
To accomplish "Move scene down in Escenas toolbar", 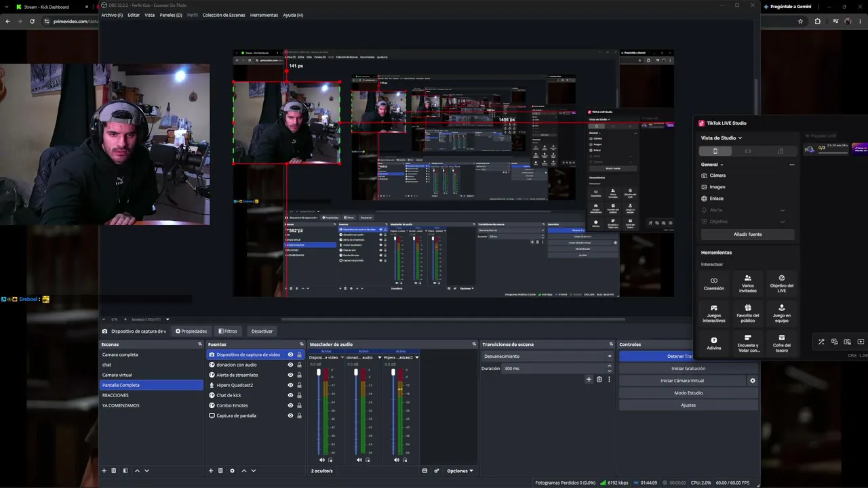I will 146,470.
